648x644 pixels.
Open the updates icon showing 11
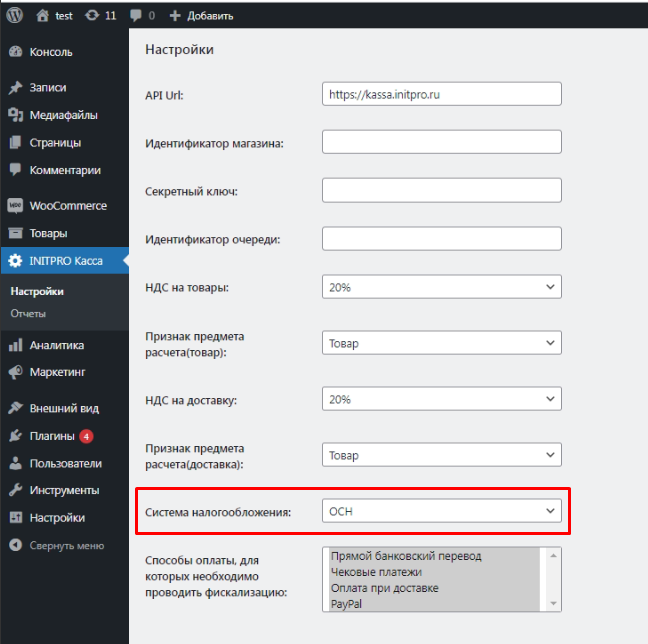tap(92, 15)
